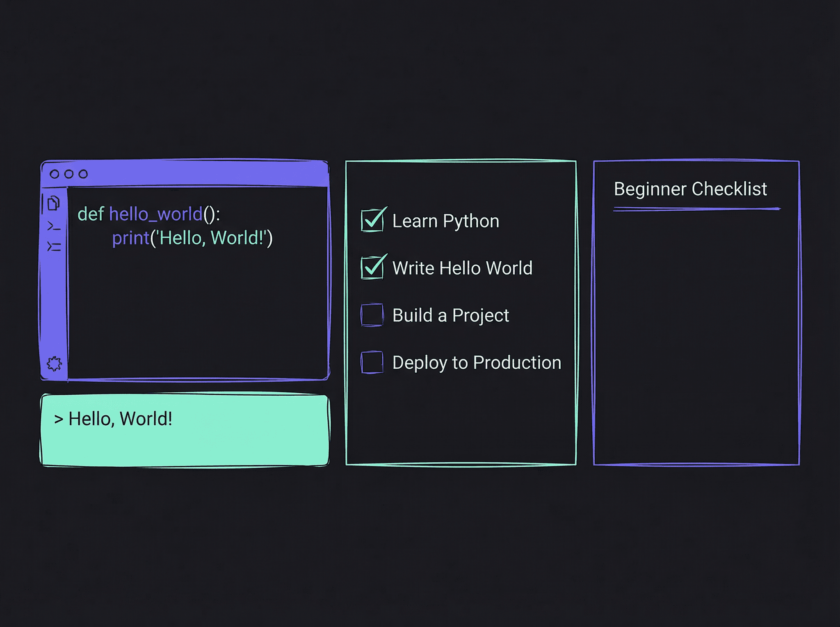Click the Hello, World! terminal output text
Image resolution: width=840 pixels, height=627 pixels.
click(121, 419)
